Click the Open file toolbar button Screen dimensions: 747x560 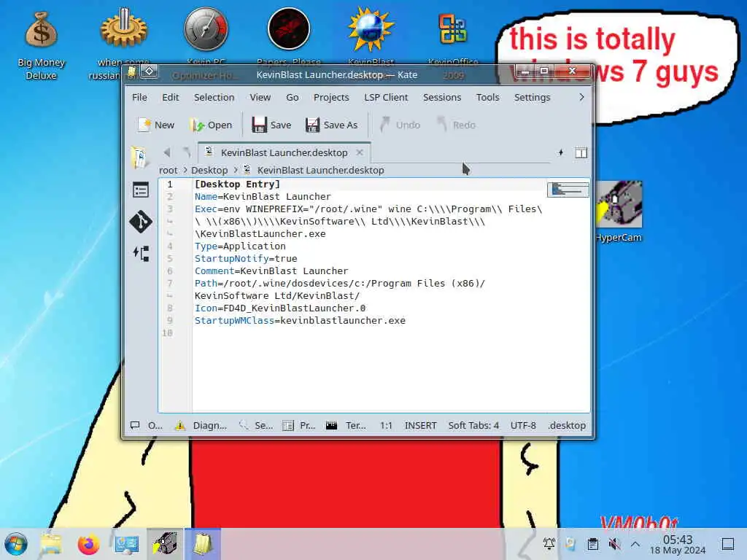(x=211, y=125)
